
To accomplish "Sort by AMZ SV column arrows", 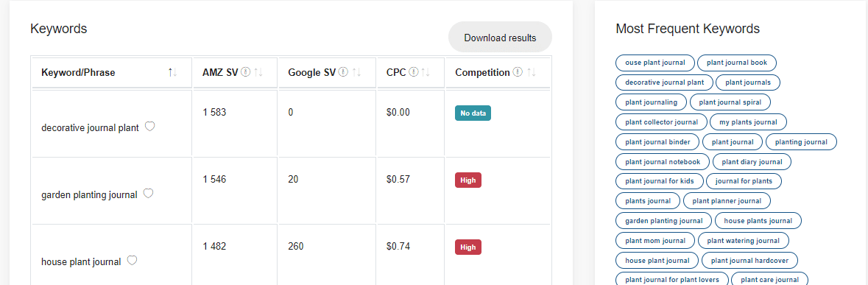I will [258, 72].
